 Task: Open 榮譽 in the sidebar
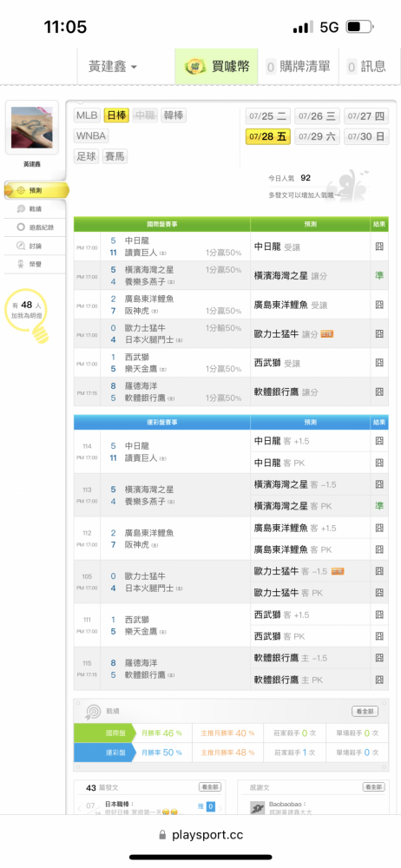point(35,264)
